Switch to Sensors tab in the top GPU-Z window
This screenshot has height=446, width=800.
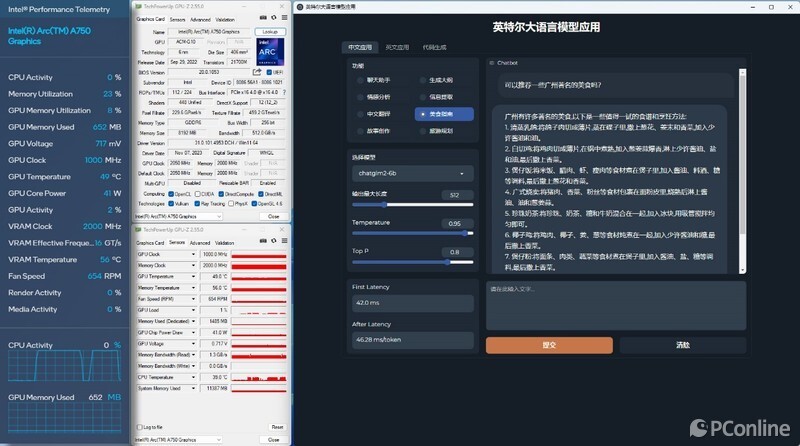click(x=178, y=19)
